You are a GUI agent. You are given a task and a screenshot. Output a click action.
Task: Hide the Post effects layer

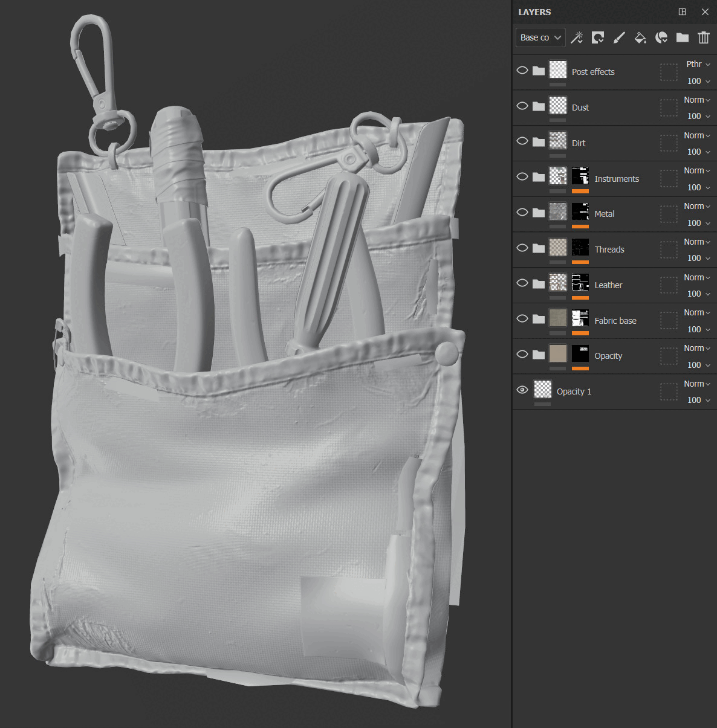tap(522, 70)
